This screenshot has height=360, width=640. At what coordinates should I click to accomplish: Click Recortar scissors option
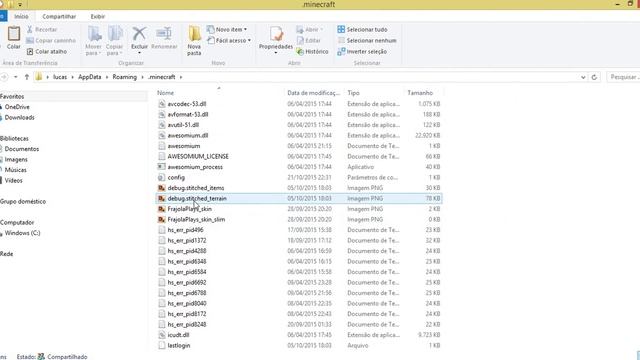pos(42,29)
